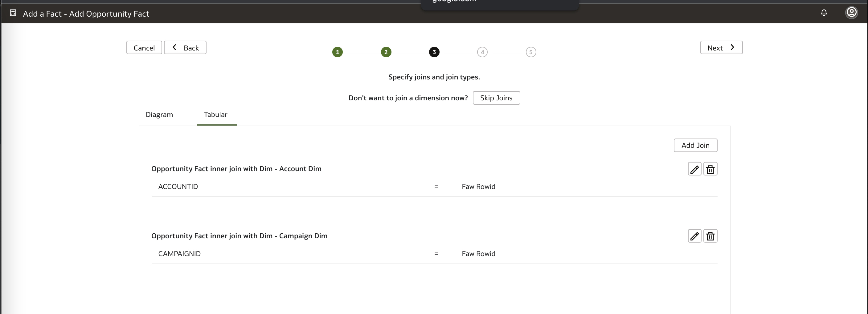The width and height of the screenshot is (868, 314).
Task: Cancel the Add Opportunity Fact wizard
Action: [x=144, y=47]
